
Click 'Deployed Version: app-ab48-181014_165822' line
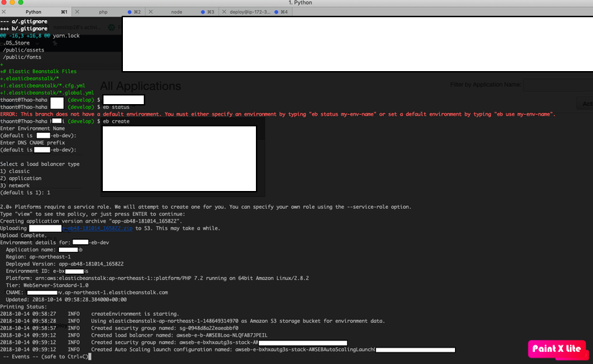pyautogui.click(x=65, y=264)
